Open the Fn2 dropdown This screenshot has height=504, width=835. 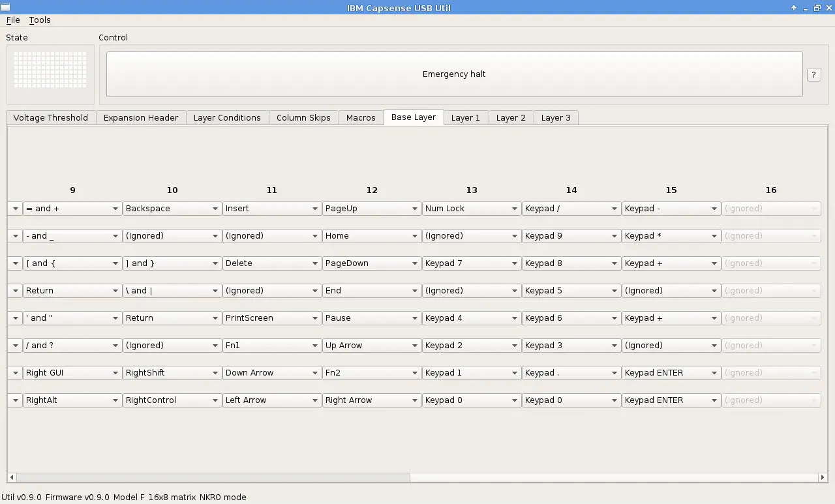click(371, 373)
